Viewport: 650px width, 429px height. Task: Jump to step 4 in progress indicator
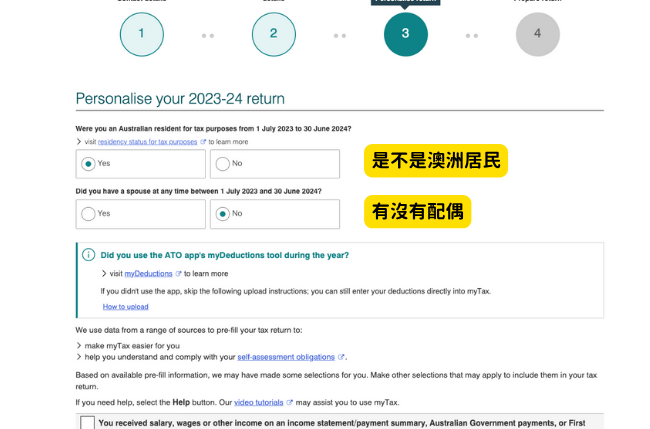pos(537,34)
